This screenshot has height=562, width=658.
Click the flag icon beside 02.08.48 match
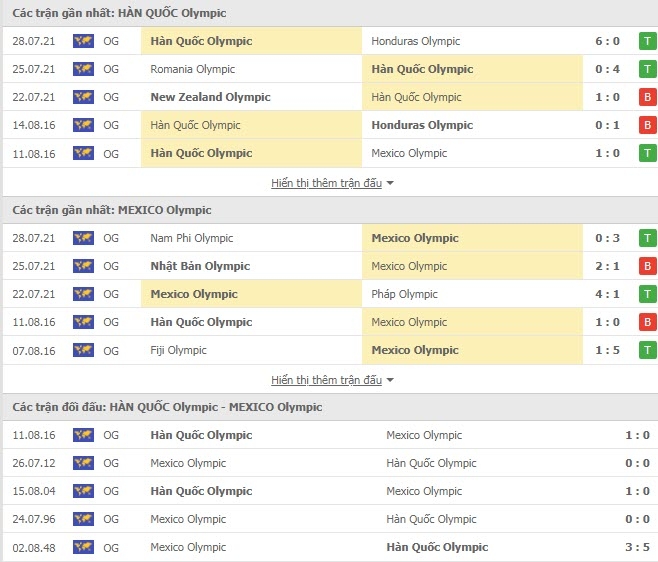click(83, 547)
